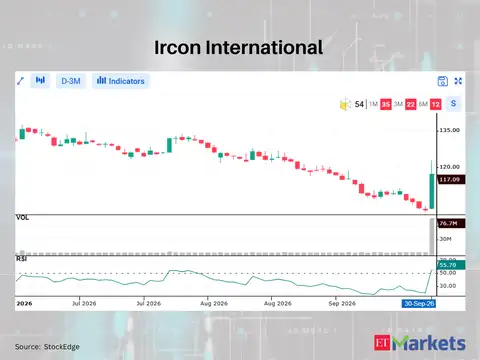Click the 30-Sep-26 date marker
The width and height of the screenshot is (480, 360).
pos(419,304)
